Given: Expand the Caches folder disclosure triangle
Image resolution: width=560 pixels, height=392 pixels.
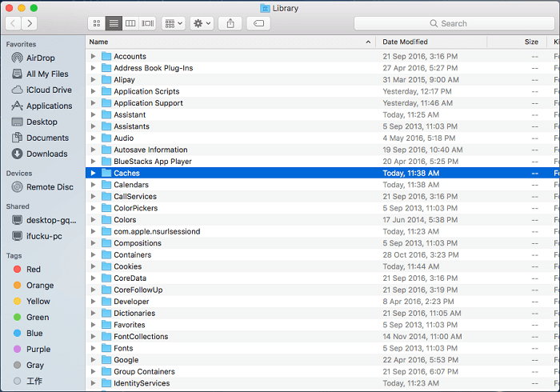Looking at the screenshot, I should (x=94, y=173).
